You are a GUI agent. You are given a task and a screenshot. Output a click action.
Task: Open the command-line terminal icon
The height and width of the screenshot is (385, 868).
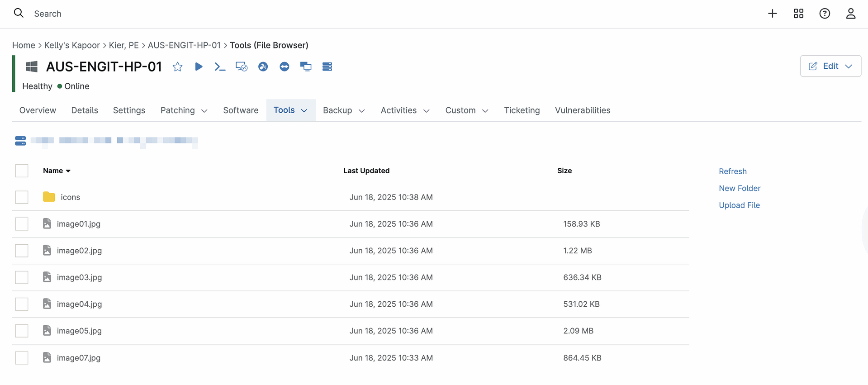220,67
